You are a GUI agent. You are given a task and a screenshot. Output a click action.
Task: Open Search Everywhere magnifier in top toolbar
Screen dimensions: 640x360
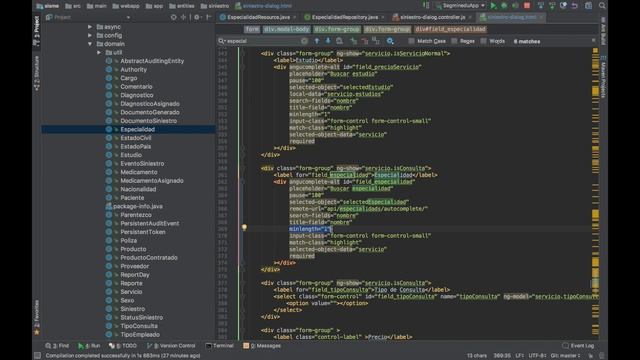(x=602, y=6)
